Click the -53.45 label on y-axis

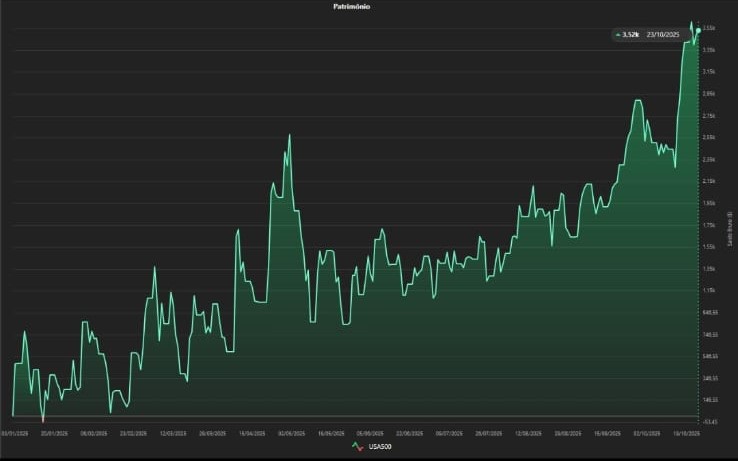709,422
